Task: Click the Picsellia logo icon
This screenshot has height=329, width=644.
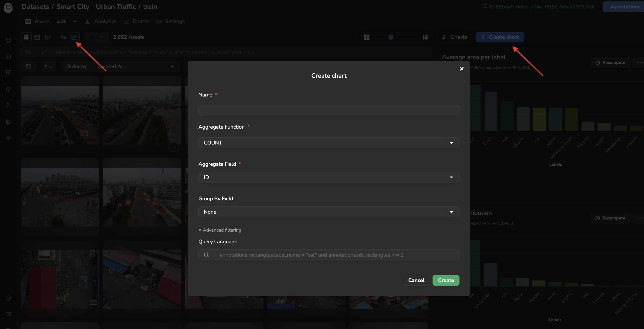Action: pyautogui.click(x=8, y=7)
